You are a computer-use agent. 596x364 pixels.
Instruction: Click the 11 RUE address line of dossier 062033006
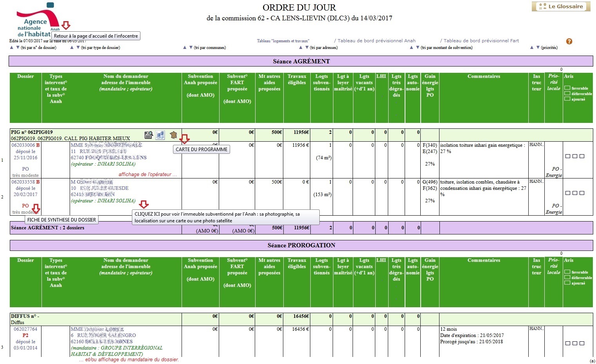(x=99, y=151)
